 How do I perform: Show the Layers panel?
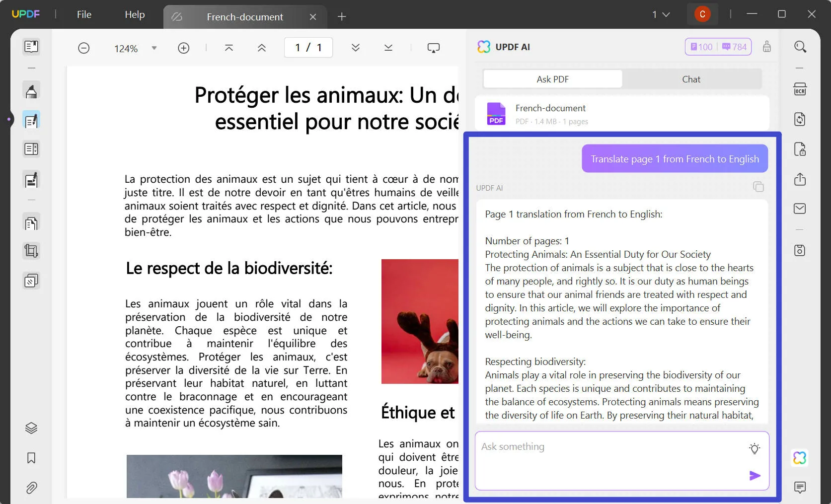(x=31, y=428)
